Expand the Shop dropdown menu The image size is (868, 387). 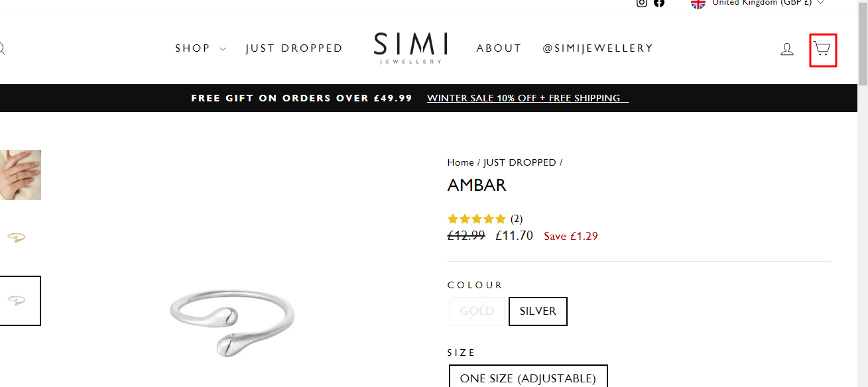[x=200, y=48]
